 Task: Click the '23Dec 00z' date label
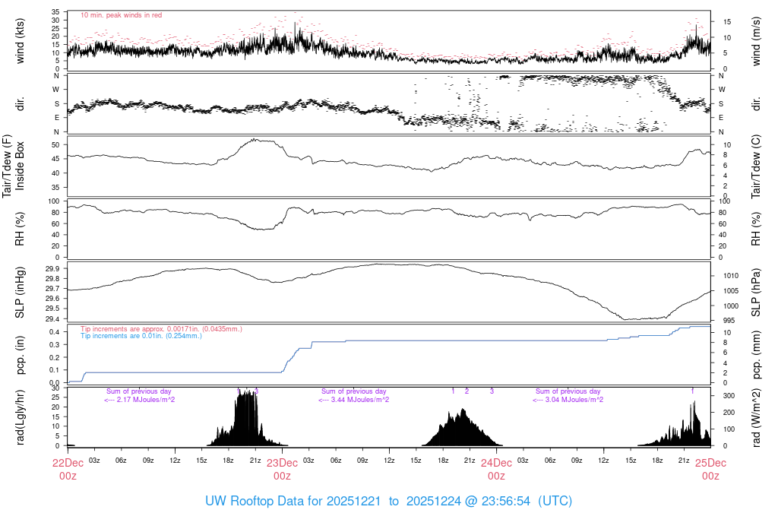[283, 470]
